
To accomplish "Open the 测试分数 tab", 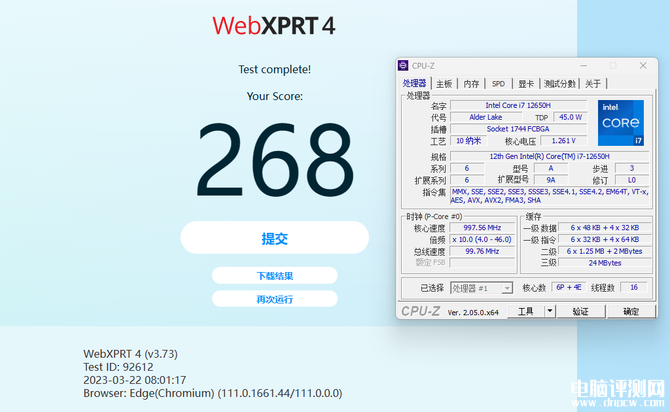I will 559,84.
